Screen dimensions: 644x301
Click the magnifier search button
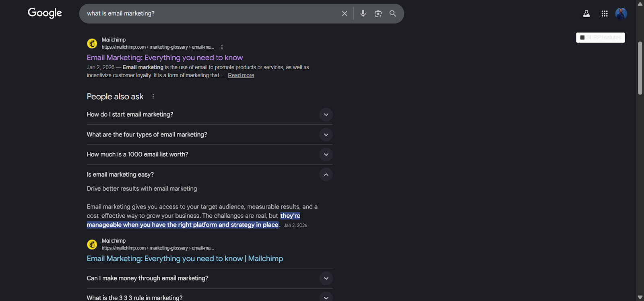(393, 14)
